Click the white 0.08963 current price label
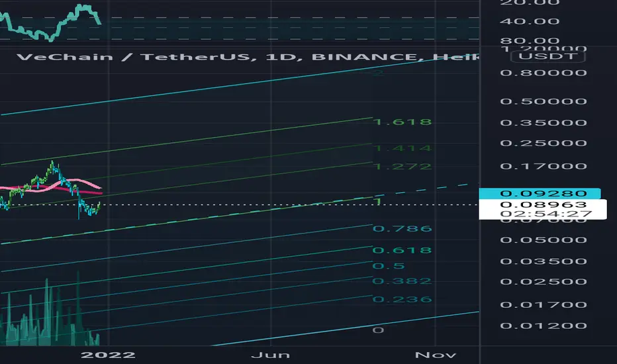617x364 pixels. (543, 205)
